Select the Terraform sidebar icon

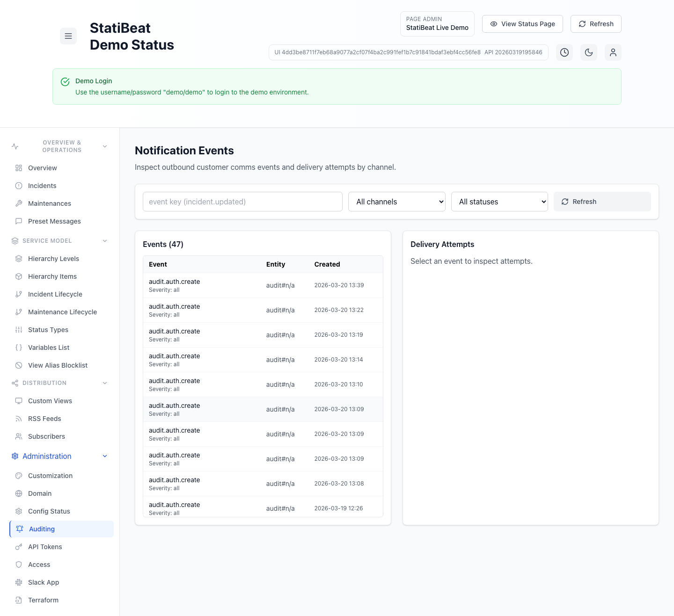19,600
